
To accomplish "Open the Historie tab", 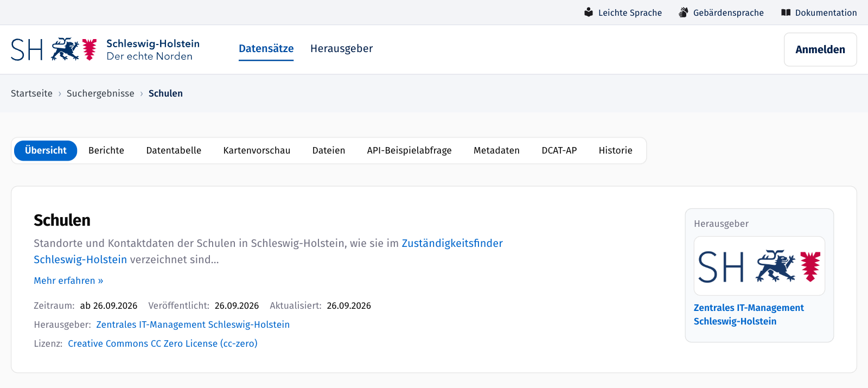I will 615,150.
